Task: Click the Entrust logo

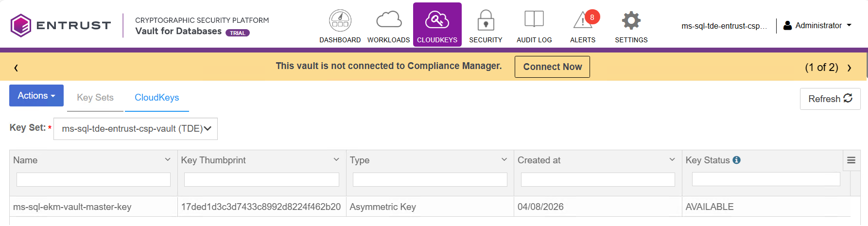Action: coord(61,25)
